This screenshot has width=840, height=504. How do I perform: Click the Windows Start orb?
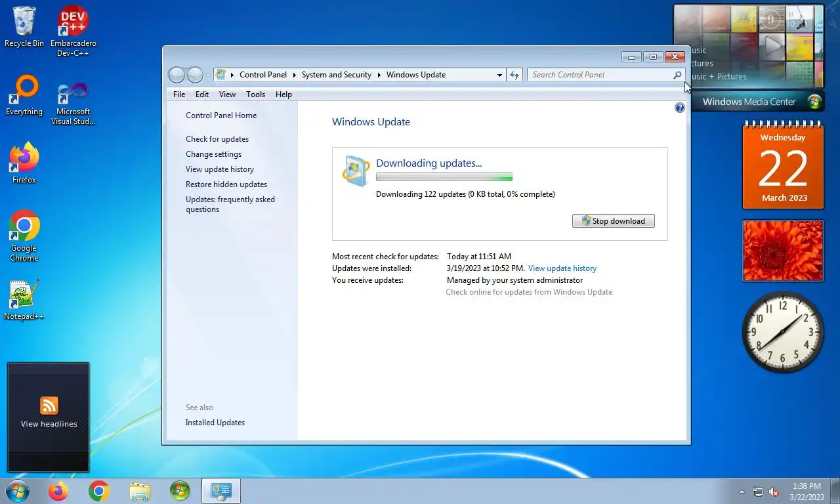point(17,491)
